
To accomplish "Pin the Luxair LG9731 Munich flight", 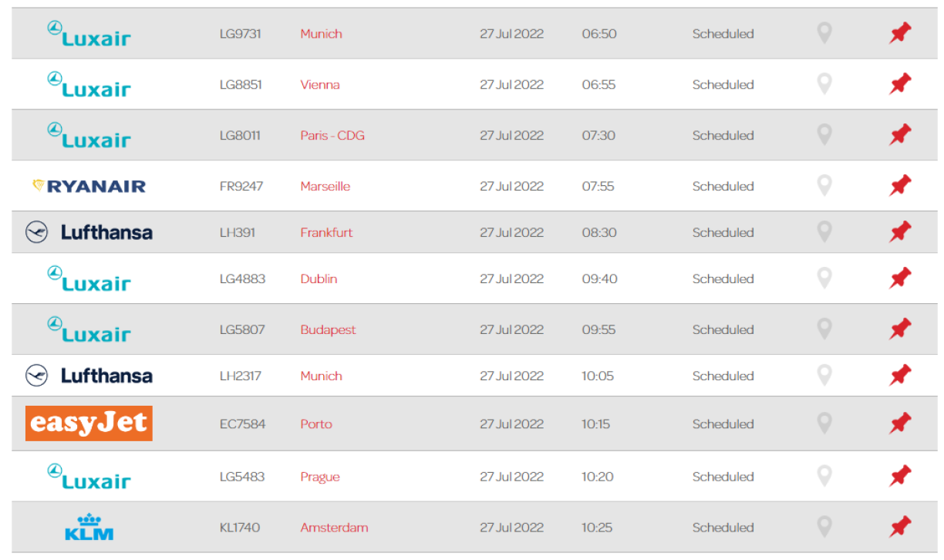I will [x=899, y=34].
